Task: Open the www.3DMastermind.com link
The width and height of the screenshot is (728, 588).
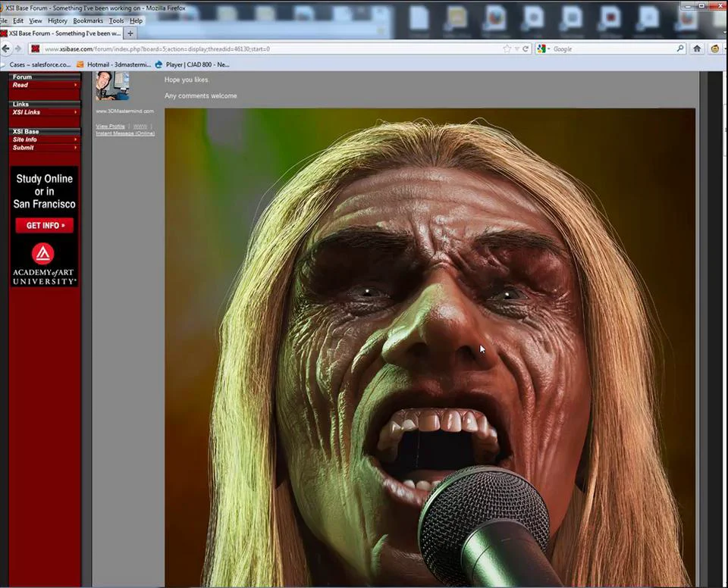Action: pos(125,111)
